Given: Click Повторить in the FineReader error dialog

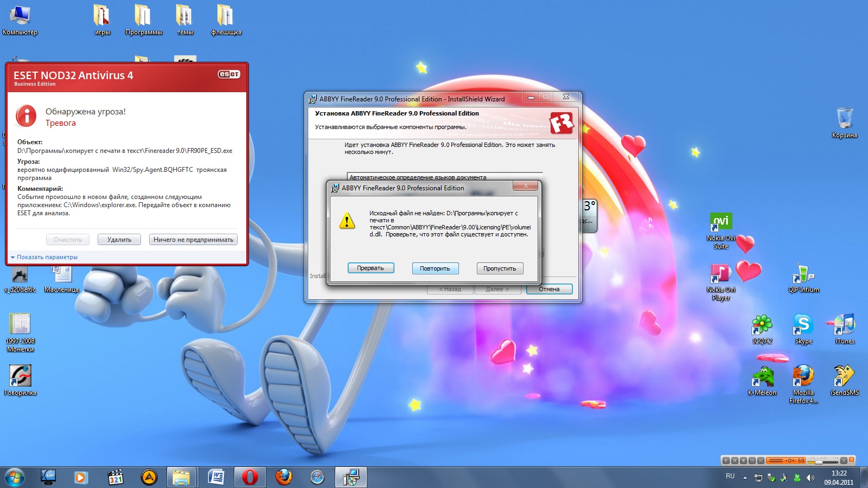Looking at the screenshot, I should point(435,268).
